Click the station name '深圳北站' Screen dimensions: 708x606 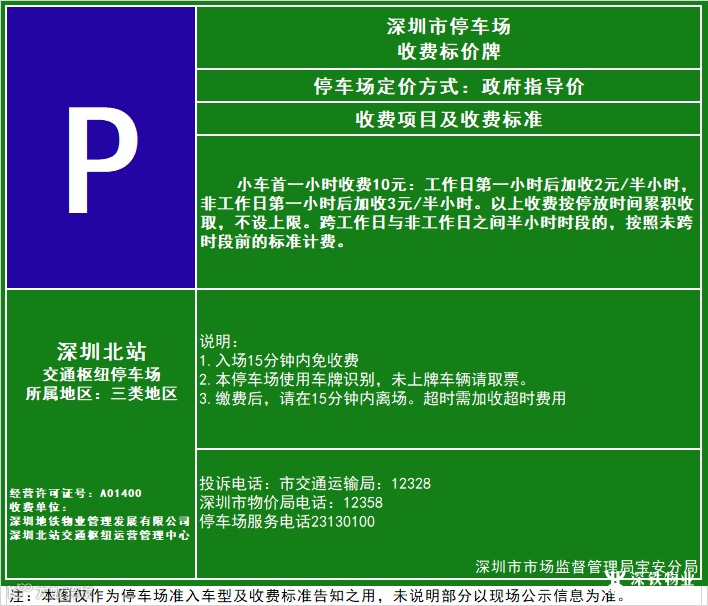click(x=102, y=351)
